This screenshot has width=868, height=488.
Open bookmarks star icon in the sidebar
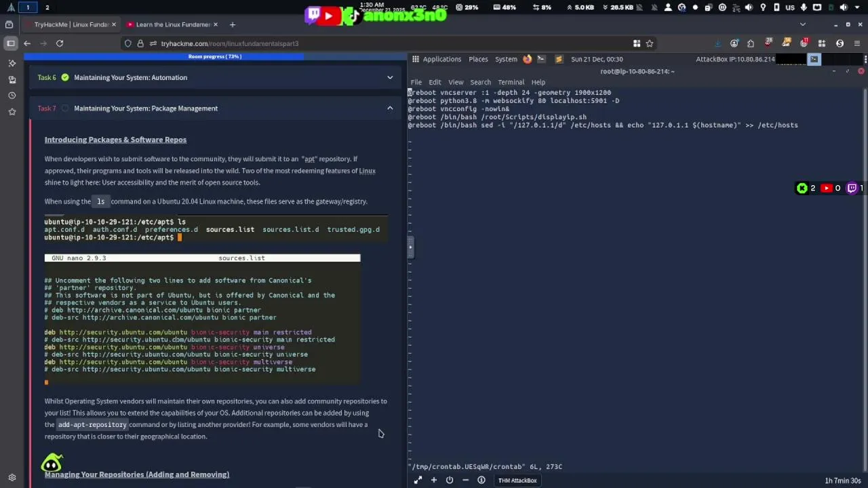pos(12,112)
